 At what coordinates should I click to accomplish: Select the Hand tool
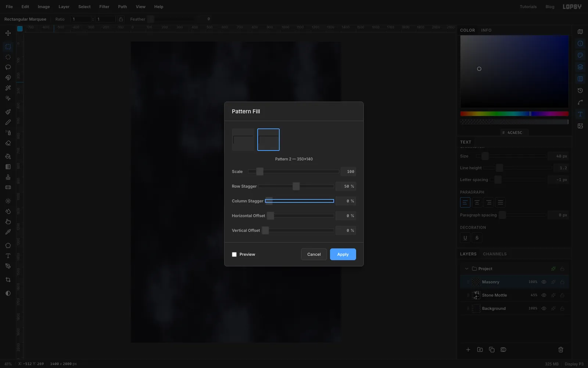[x=8, y=222]
